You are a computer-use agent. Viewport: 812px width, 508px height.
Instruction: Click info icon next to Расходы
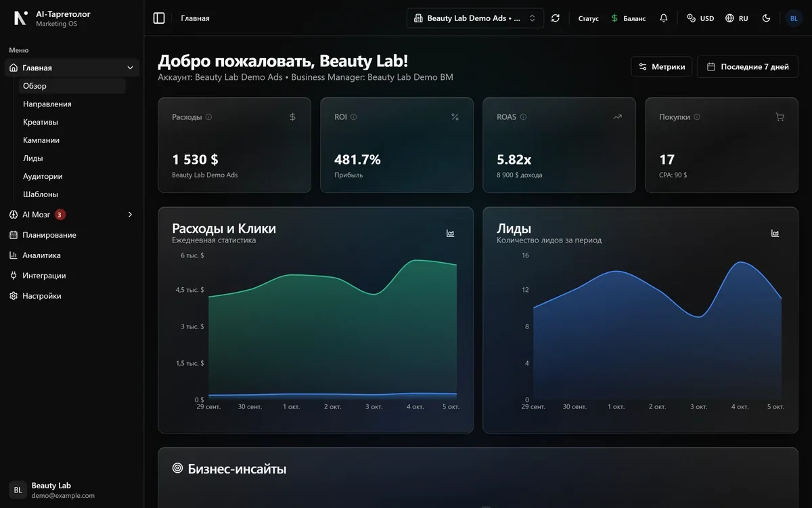tap(208, 117)
